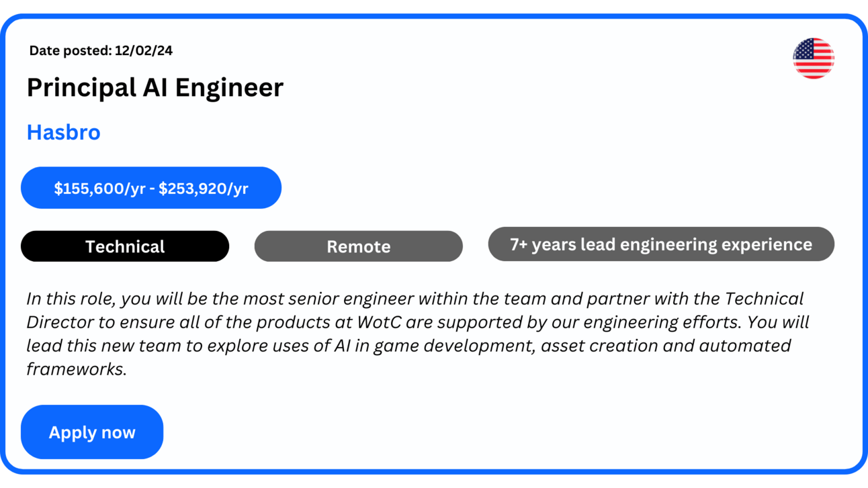This screenshot has height=488, width=868.
Task: Click the $155,600/yr minimum salary figure
Action: pyautogui.click(x=99, y=189)
